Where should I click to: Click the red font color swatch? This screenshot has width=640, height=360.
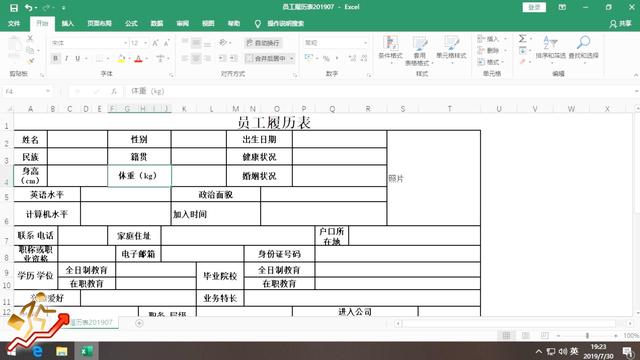139,58
